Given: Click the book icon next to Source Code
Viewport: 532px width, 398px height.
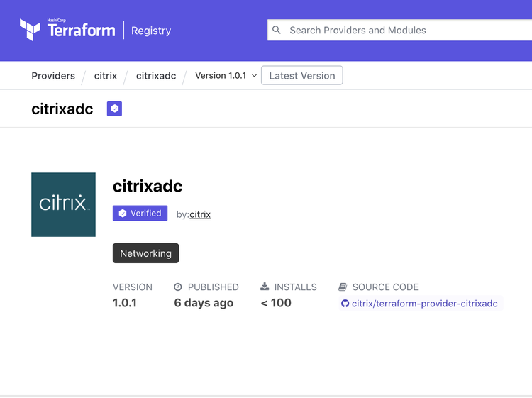Looking at the screenshot, I should [x=343, y=287].
